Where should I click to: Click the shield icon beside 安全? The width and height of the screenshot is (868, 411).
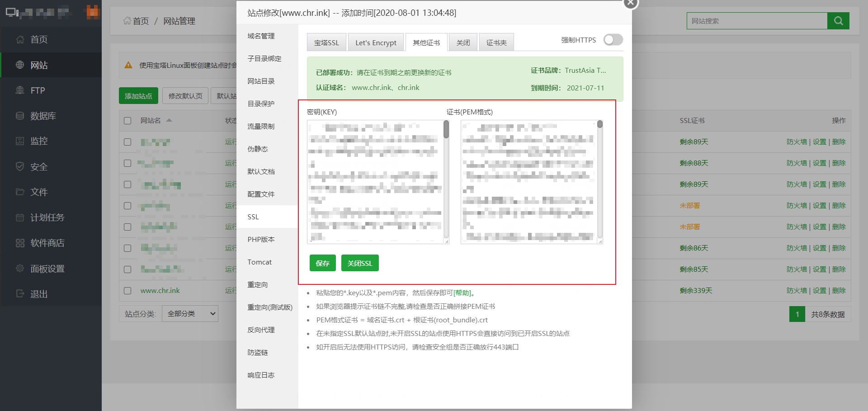tap(20, 166)
